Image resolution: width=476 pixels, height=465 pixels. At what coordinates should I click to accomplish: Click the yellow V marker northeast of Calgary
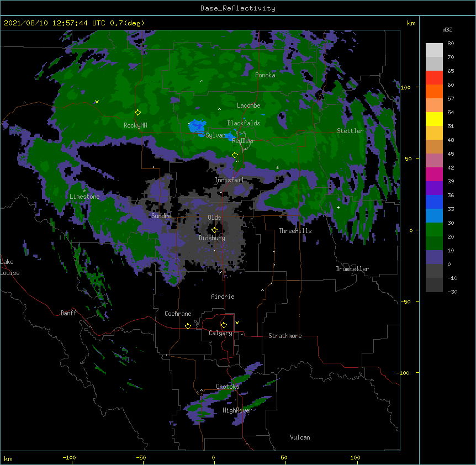point(237,323)
